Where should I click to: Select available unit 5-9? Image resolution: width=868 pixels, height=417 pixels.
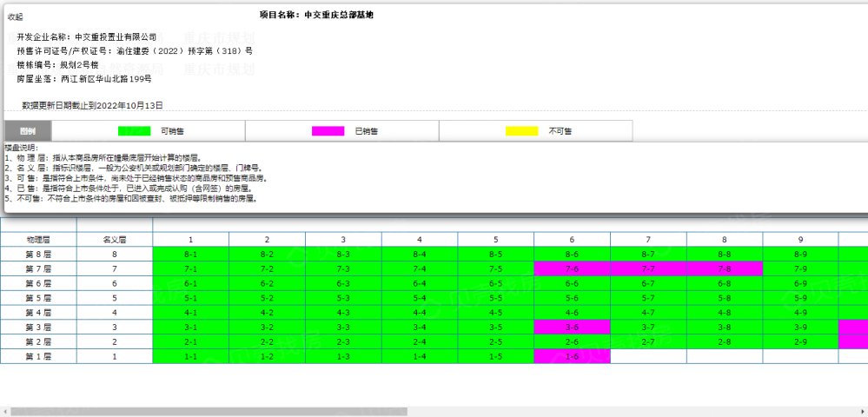[x=800, y=297]
